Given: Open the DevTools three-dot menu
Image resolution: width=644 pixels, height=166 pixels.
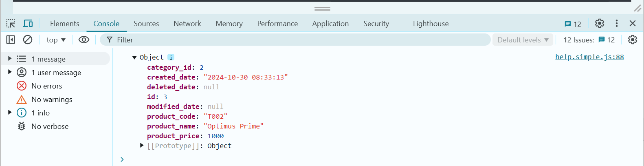Looking at the screenshot, I should (616, 24).
